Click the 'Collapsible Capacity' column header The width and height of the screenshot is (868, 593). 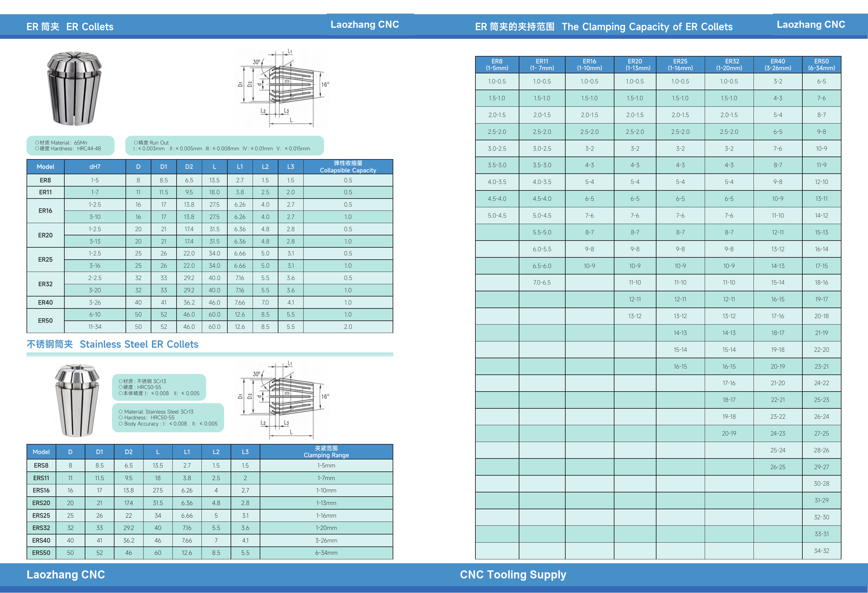click(348, 167)
